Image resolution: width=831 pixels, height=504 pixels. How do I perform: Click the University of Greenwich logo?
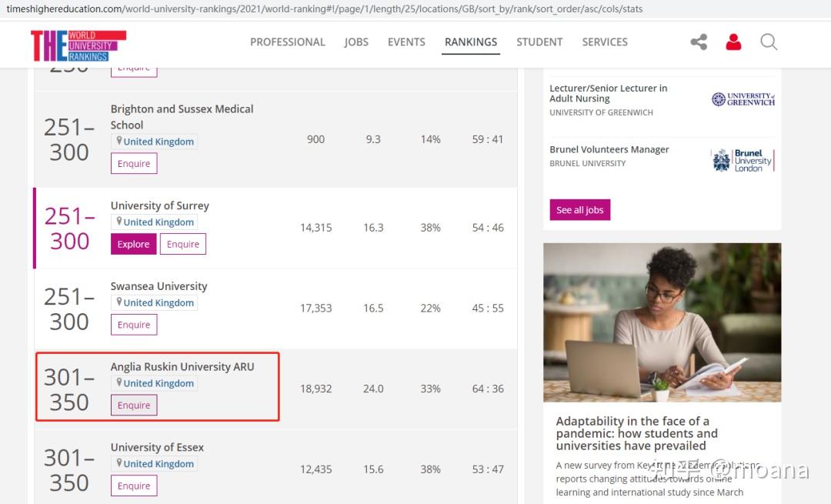[x=743, y=99]
